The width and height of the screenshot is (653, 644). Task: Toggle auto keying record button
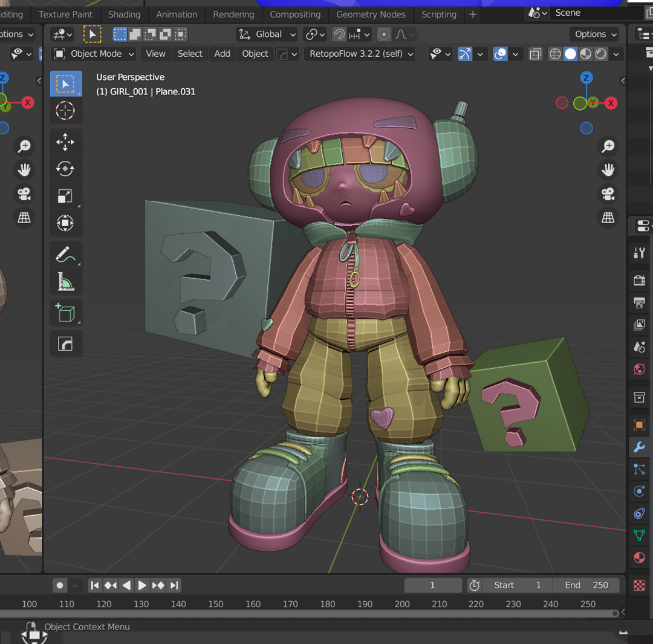pos(59,585)
